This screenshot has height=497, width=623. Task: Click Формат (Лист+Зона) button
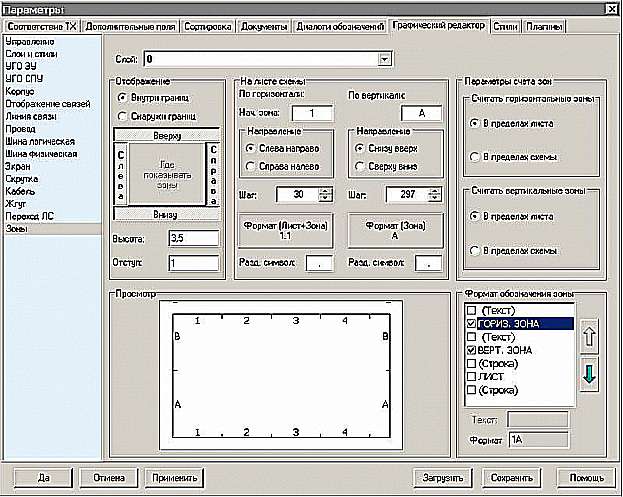click(x=285, y=230)
